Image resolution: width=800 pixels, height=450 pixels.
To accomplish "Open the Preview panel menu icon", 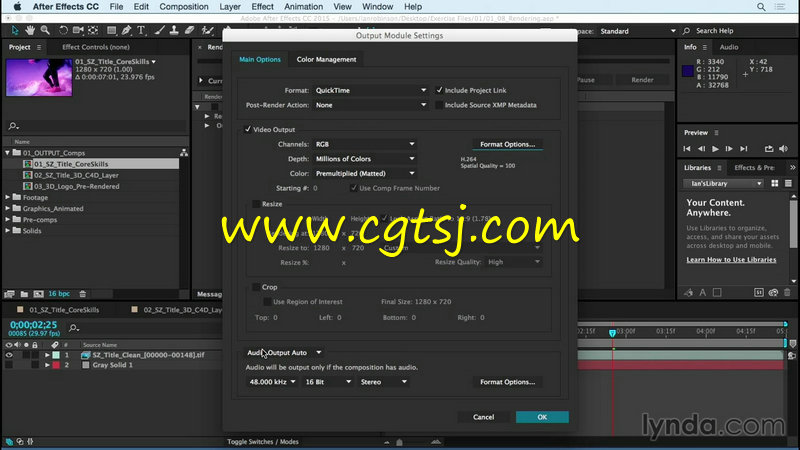I will [x=716, y=133].
